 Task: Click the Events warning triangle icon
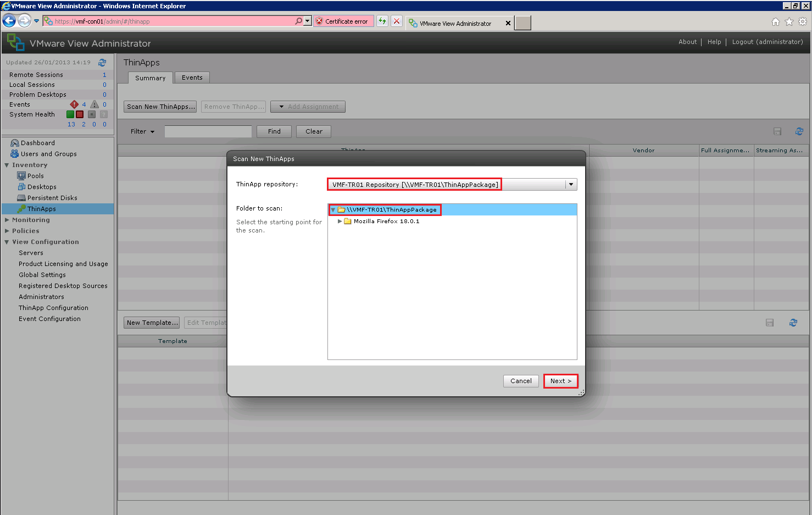point(94,104)
